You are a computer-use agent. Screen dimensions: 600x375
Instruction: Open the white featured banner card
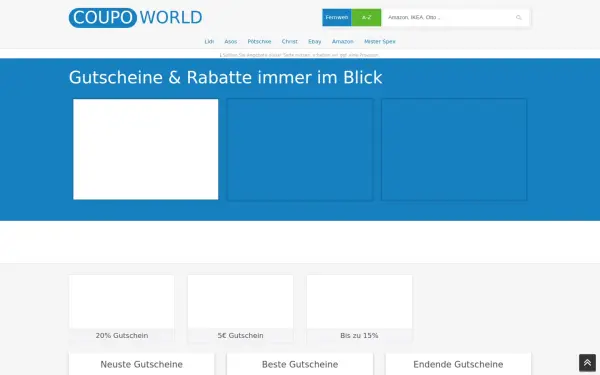[145, 149]
